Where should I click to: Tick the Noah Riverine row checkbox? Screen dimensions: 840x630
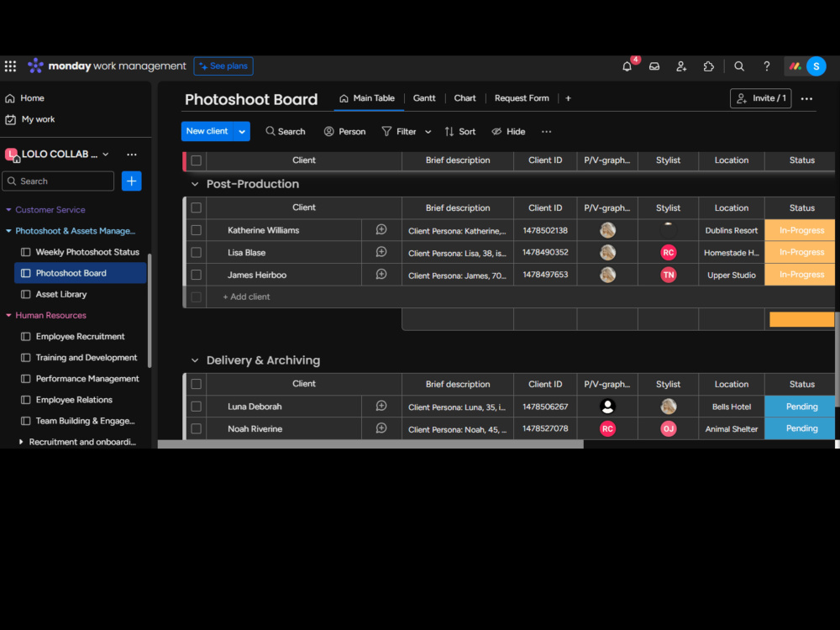click(x=196, y=428)
